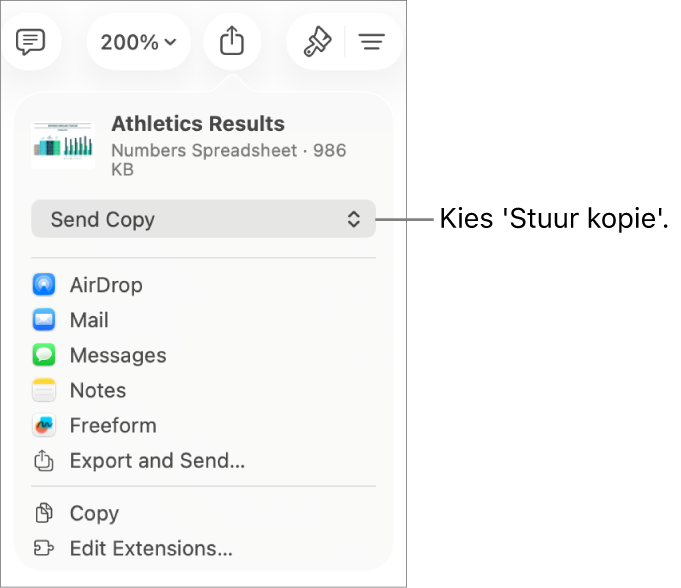Expand the 200% zoom dropdown
The image size is (681, 588).
tap(139, 42)
